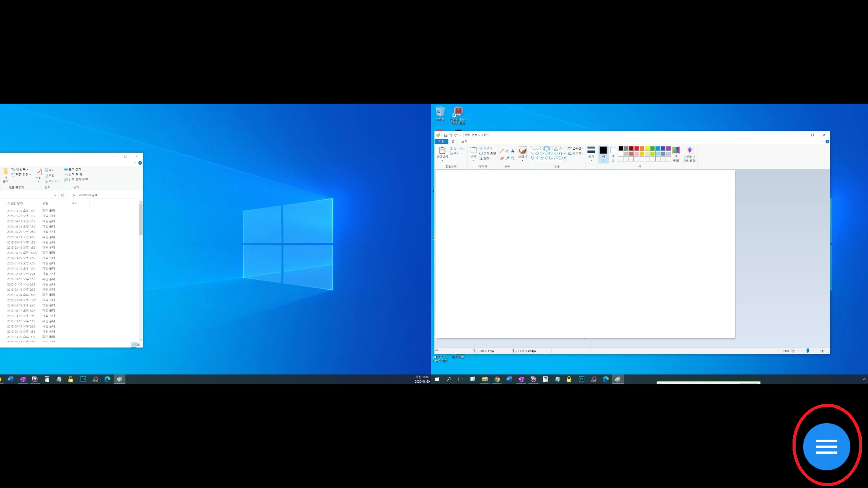868x488 pixels.
Task: Switch to the View tab in Paint
Action: [x=464, y=141]
